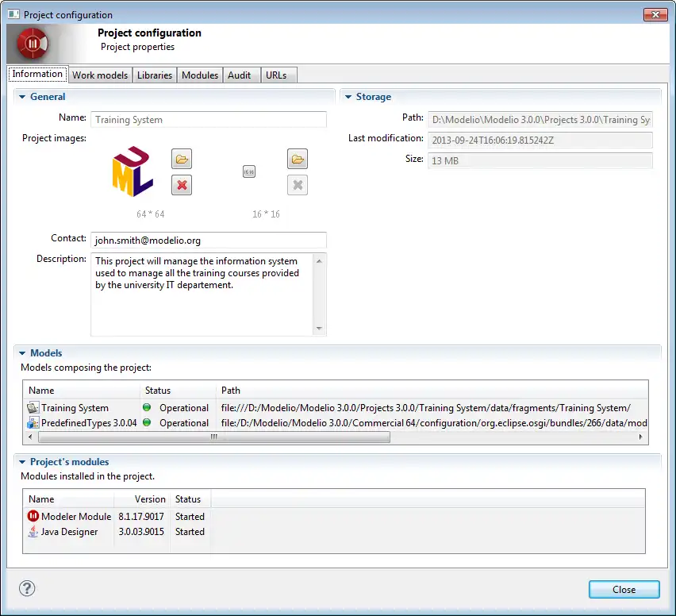Click the PredefinedTypes bundle path
676x616 pixels.
tap(434, 423)
